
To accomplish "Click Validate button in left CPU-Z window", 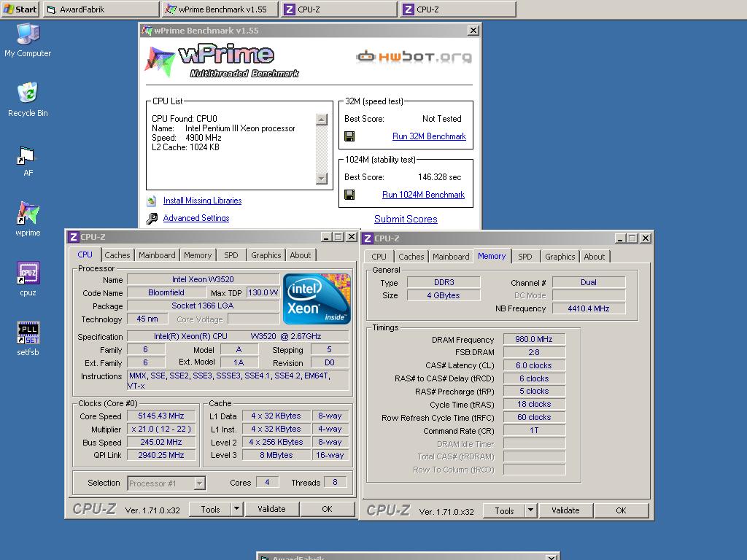I will tap(271, 509).
